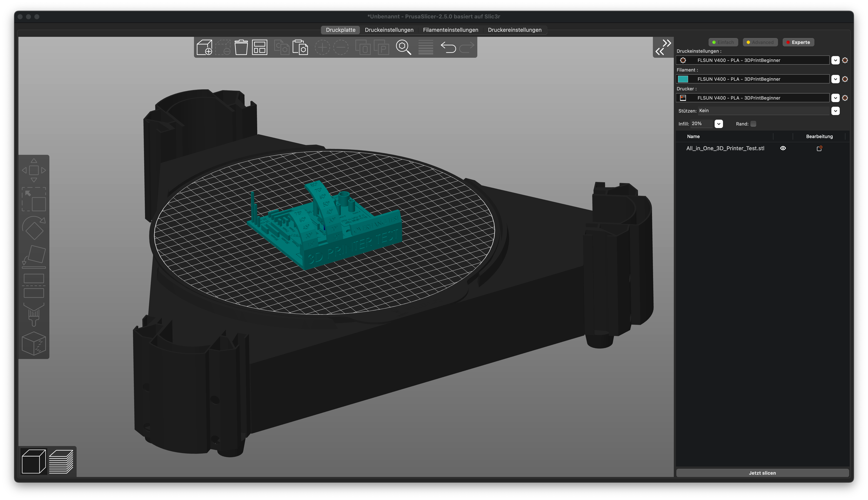The width and height of the screenshot is (868, 500).
Task: Select the Infill percentage dropdown 20%
Action: 718,123
